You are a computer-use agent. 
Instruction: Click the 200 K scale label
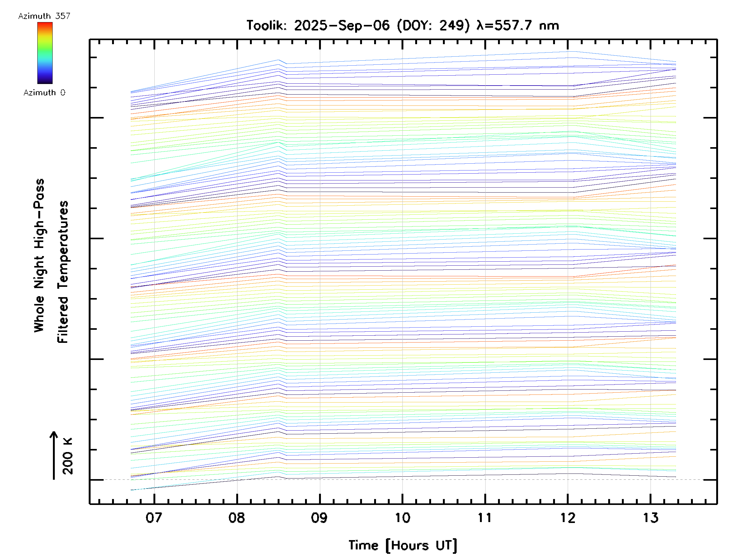(x=68, y=456)
